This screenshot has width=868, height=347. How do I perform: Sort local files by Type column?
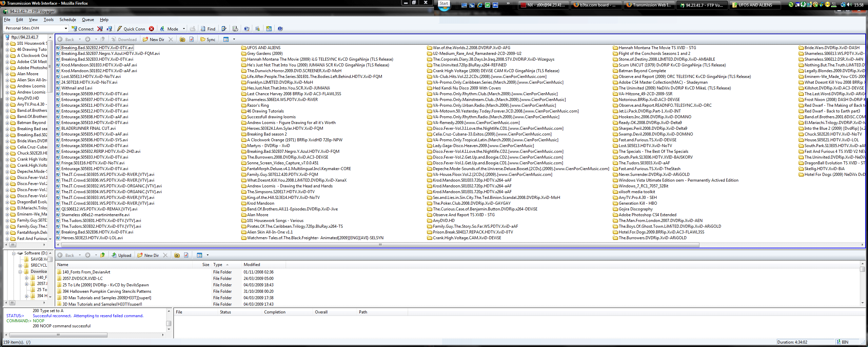[x=225, y=265]
